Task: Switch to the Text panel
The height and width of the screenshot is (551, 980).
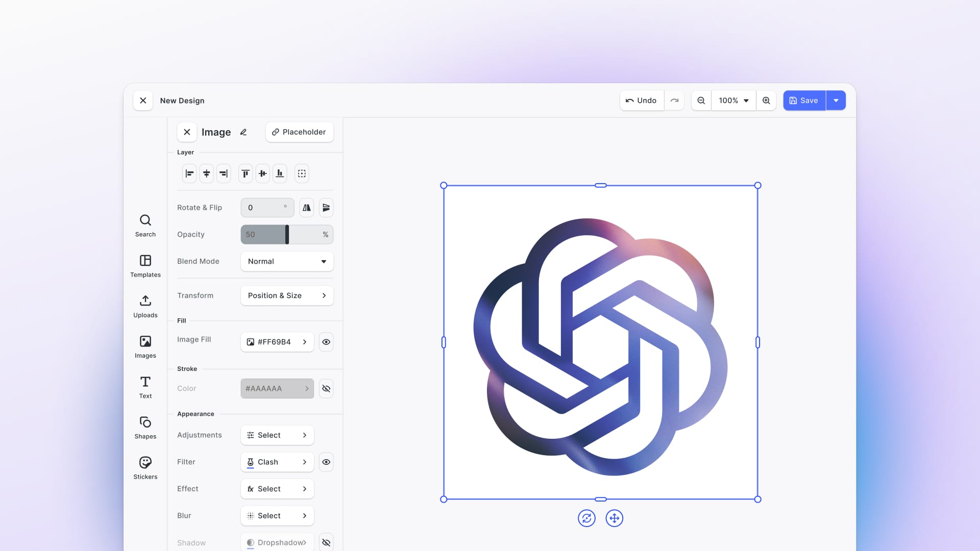Action: click(x=145, y=386)
